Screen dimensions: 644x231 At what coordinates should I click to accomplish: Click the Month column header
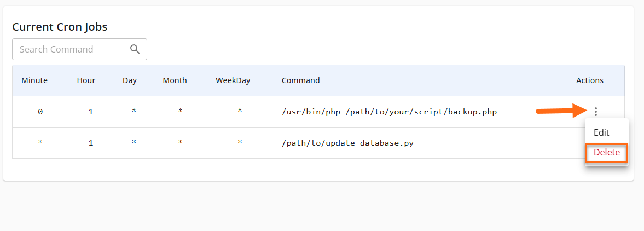(175, 80)
